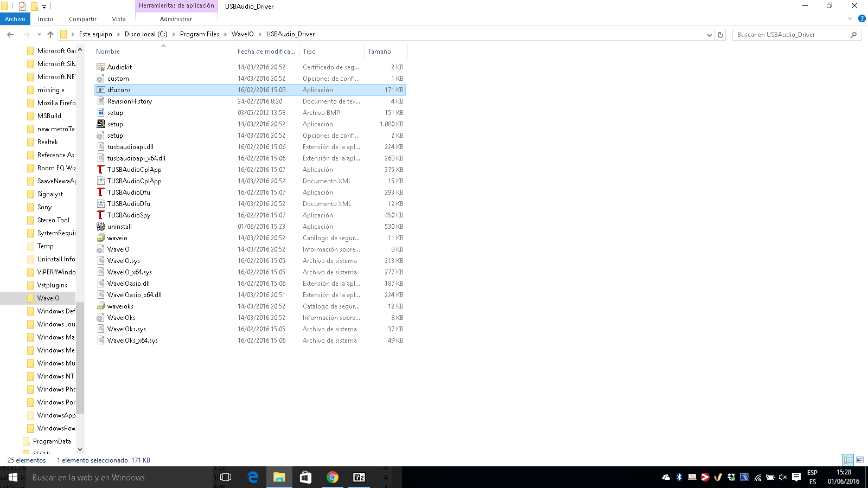The image size is (868, 488).
Task: Open the Realtek folder in navigation pane
Action: pyautogui.click(x=47, y=142)
